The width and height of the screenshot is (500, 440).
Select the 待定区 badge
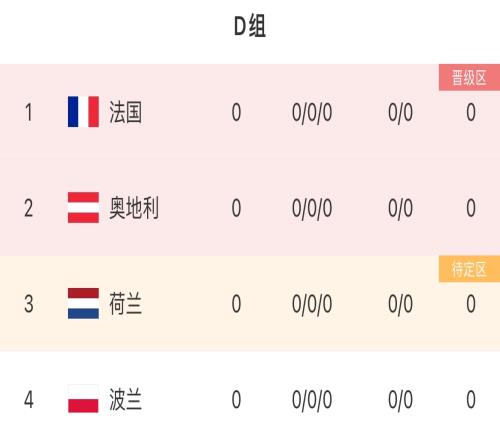[x=469, y=269]
